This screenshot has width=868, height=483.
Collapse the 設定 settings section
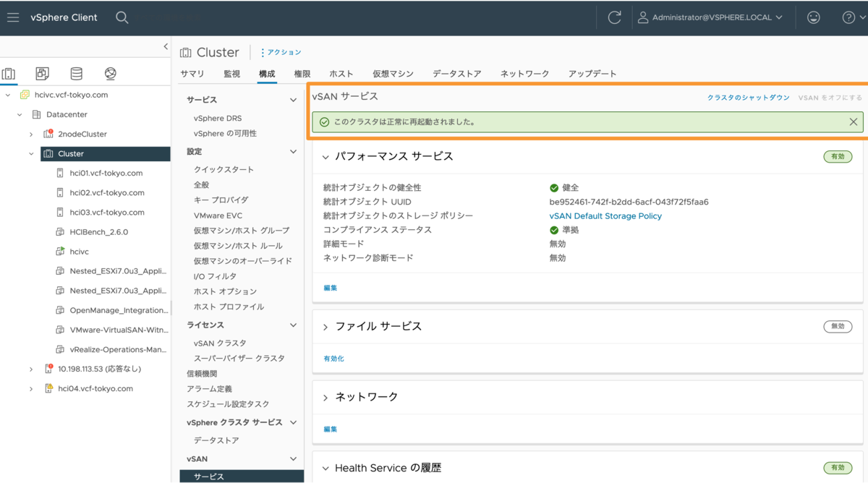pyautogui.click(x=293, y=152)
